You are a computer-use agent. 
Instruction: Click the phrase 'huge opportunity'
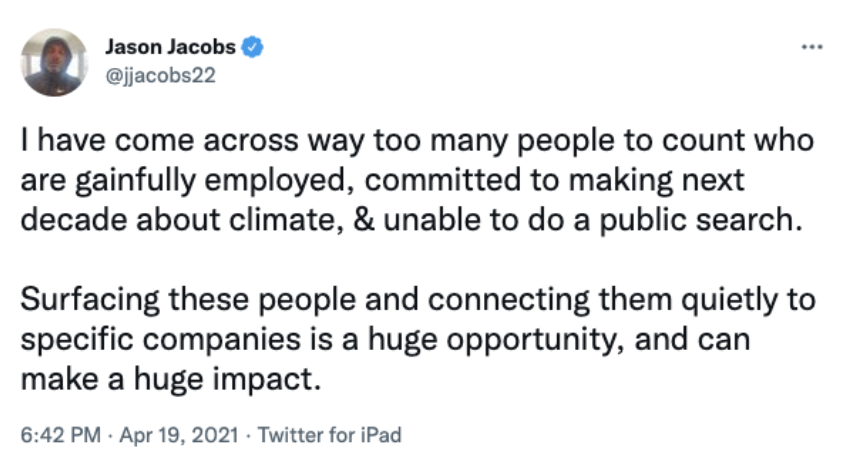click(x=496, y=341)
